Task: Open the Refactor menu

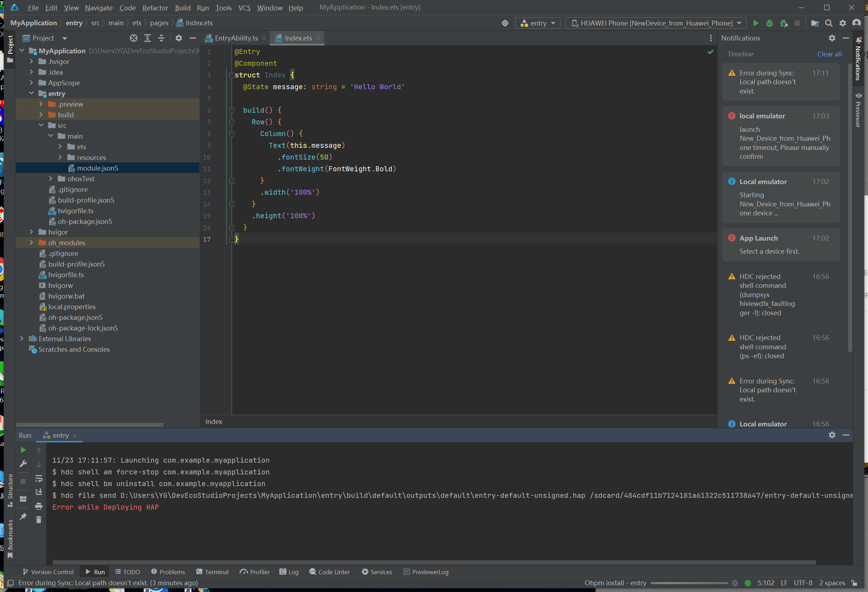Action: (x=155, y=7)
